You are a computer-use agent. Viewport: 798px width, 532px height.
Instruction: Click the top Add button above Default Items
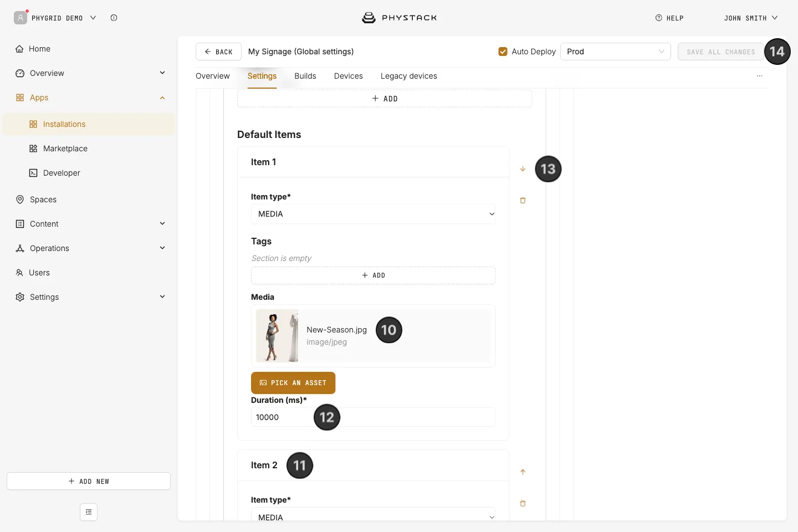[385, 99]
